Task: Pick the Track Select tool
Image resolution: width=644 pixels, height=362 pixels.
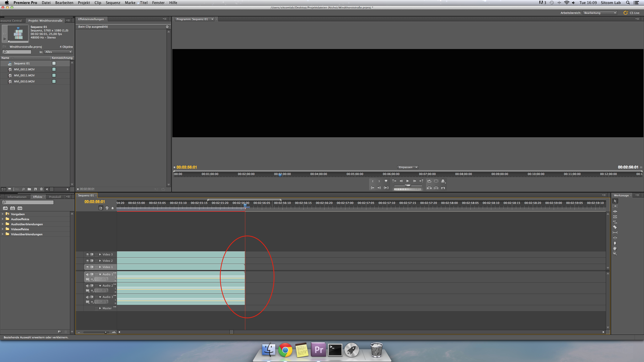Action: (615, 206)
